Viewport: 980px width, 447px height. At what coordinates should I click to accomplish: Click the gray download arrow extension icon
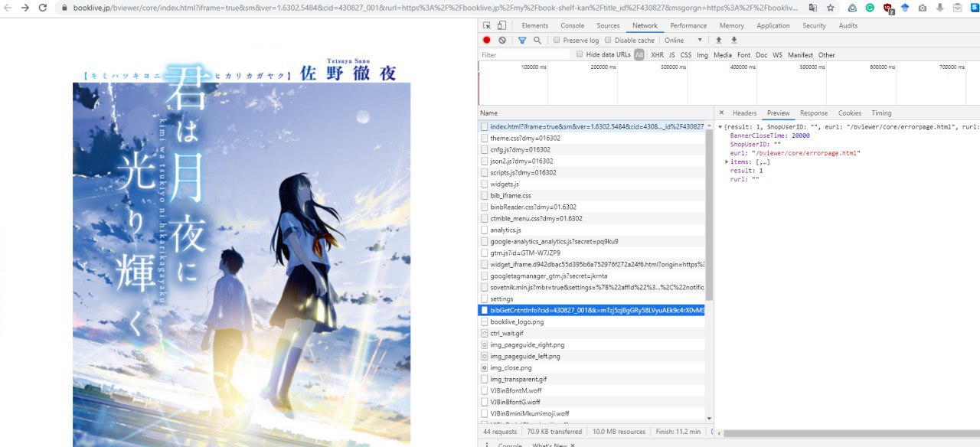coord(939,8)
